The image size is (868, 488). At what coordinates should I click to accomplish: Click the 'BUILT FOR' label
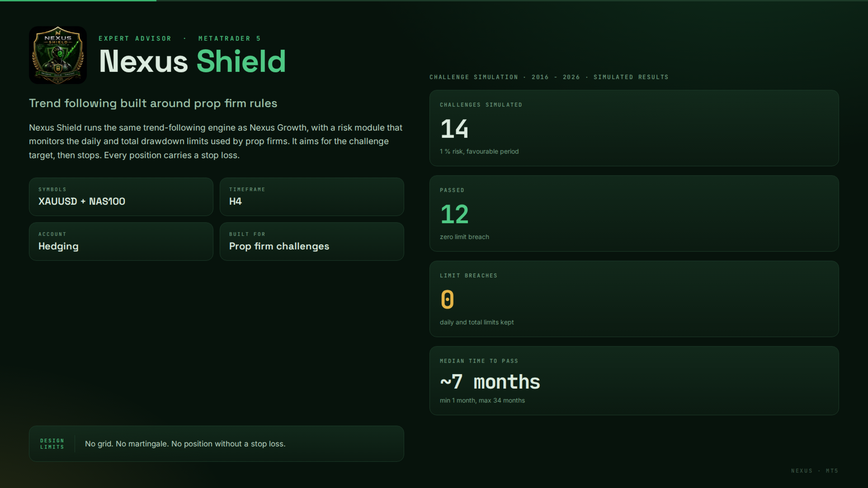pyautogui.click(x=247, y=234)
